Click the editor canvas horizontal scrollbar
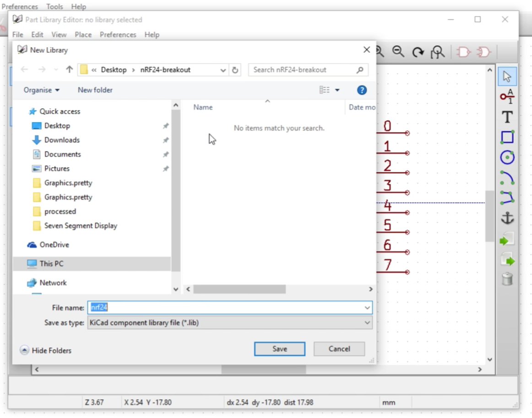This screenshot has height=418, width=532. click(264, 370)
